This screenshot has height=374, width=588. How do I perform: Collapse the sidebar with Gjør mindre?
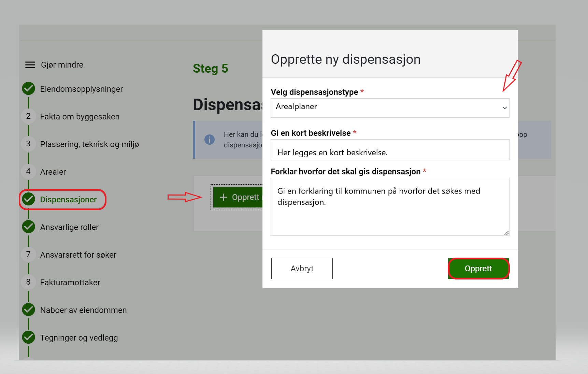click(x=62, y=65)
